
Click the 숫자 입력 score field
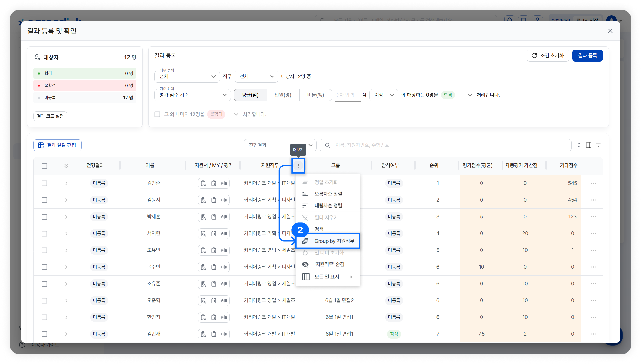pyautogui.click(x=347, y=95)
